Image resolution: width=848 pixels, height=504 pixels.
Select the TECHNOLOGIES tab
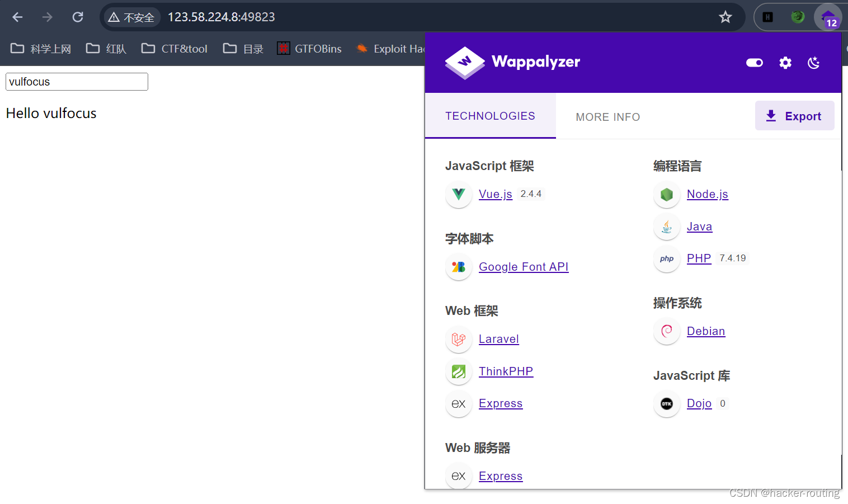pos(490,116)
